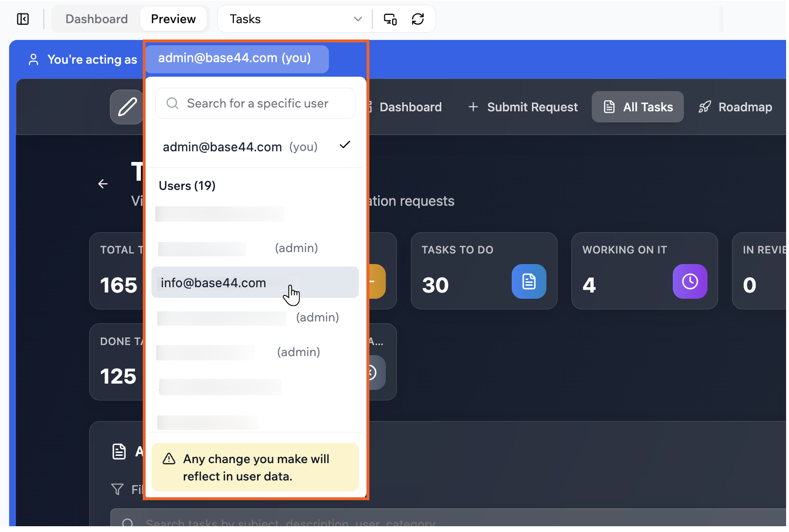Expand the Users (19) section
The image size is (789, 532).
point(187,186)
